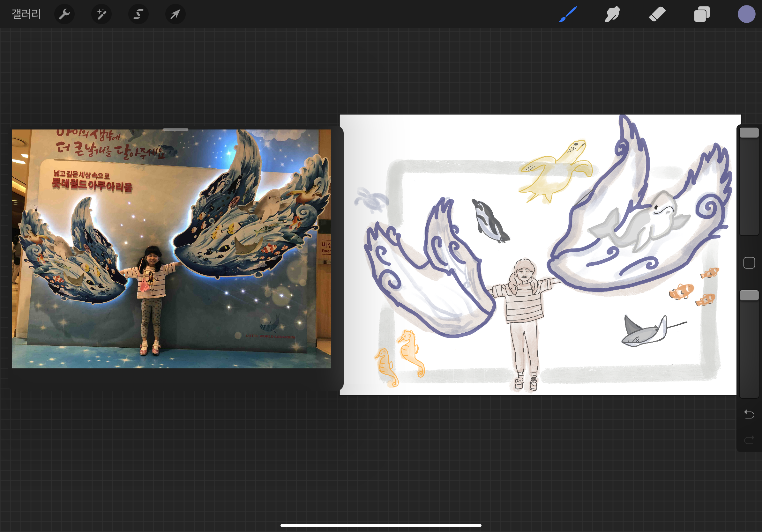
Task: Tap the aquarium reference photo
Action: pos(171,249)
